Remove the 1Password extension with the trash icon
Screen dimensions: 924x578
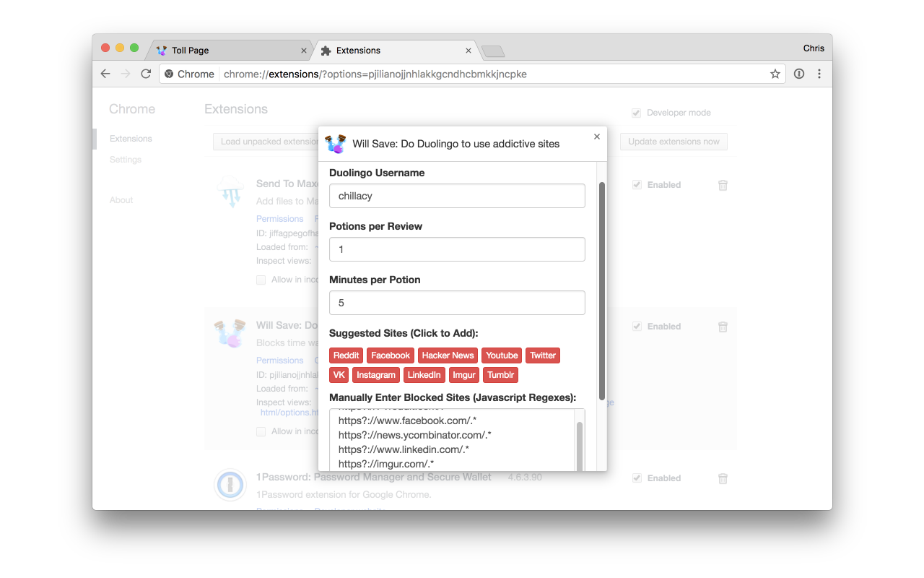[723, 478]
